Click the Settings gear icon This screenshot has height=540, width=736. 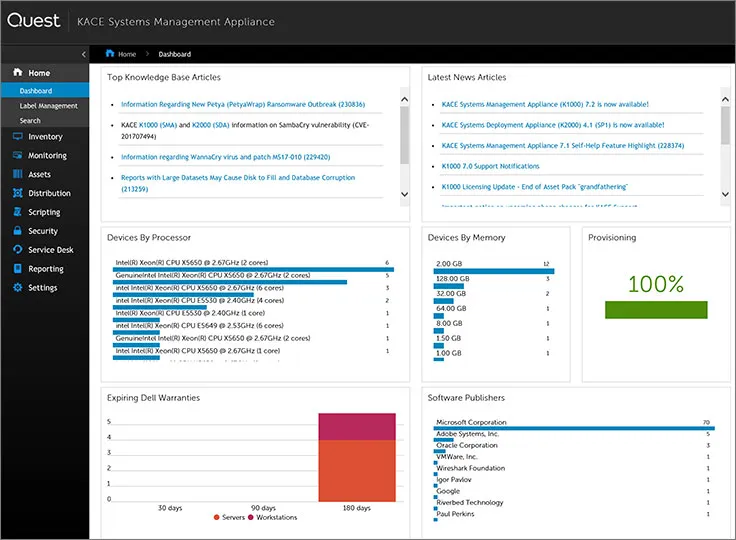(x=17, y=287)
